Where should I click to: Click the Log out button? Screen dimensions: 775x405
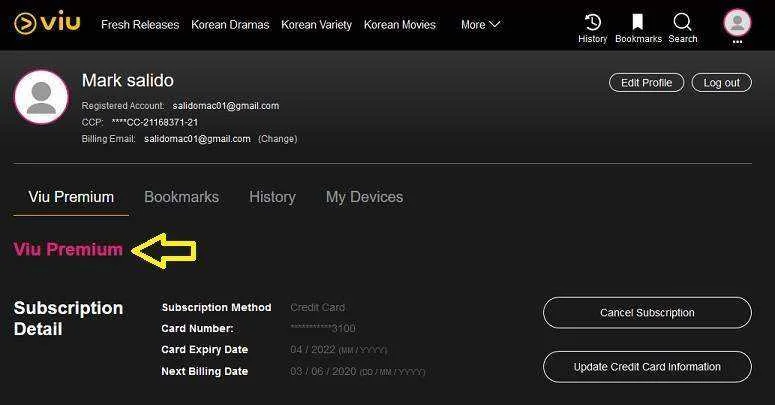pos(722,83)
